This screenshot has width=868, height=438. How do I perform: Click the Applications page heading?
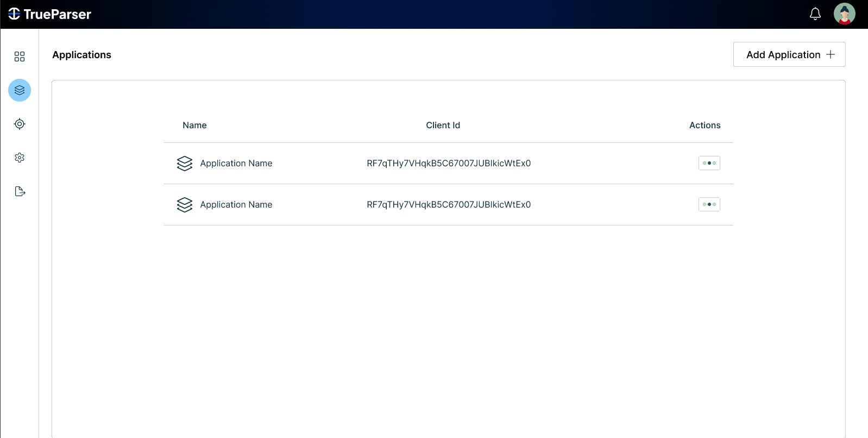(81, 55)
